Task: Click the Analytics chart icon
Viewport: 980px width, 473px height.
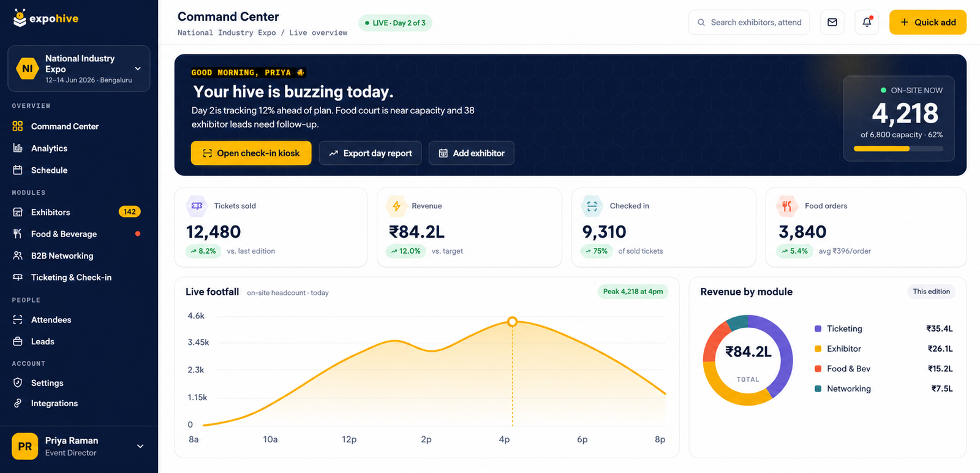Action: (x=18, y=148)
